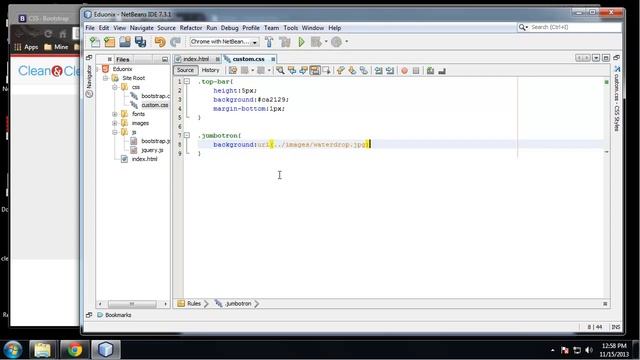Run the project with green play icon

pos(301,42)
